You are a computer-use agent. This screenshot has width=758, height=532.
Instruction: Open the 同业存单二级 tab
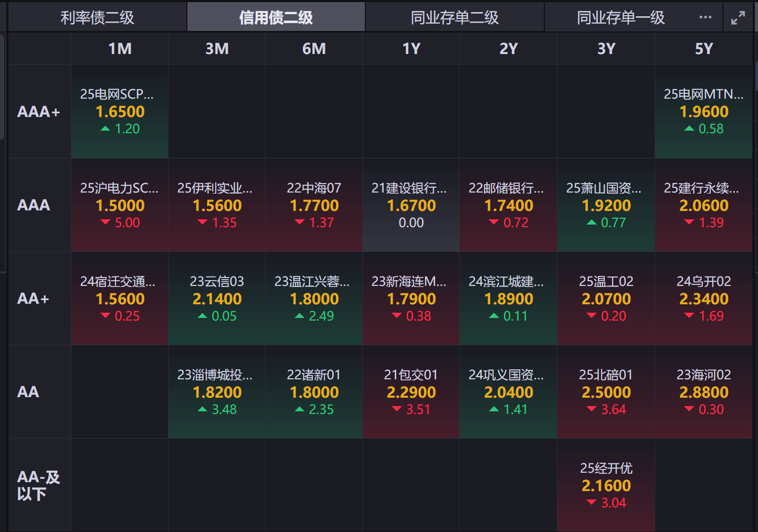pyautogui.click(x=455, y=17)
